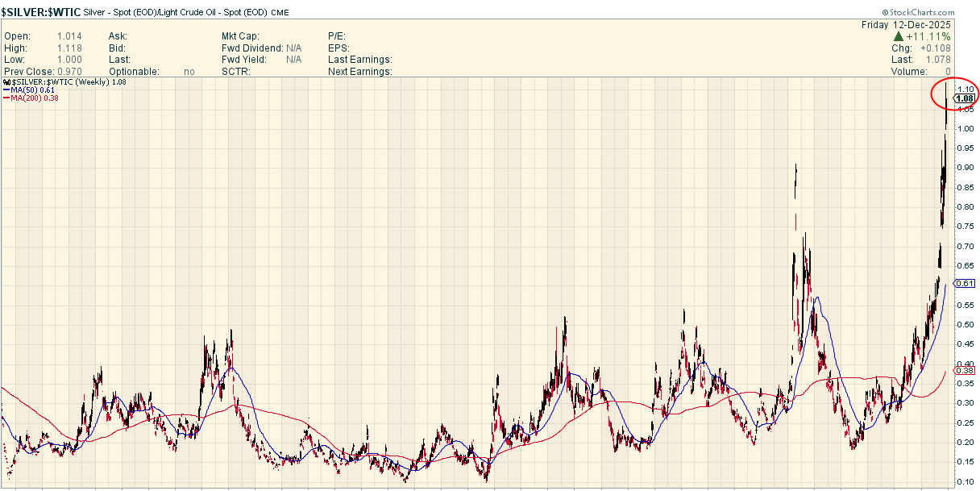Click the Friday 12-Dec-2025 date label
The height and width of the screenshot is (491, 980).
tap(906, 25)
